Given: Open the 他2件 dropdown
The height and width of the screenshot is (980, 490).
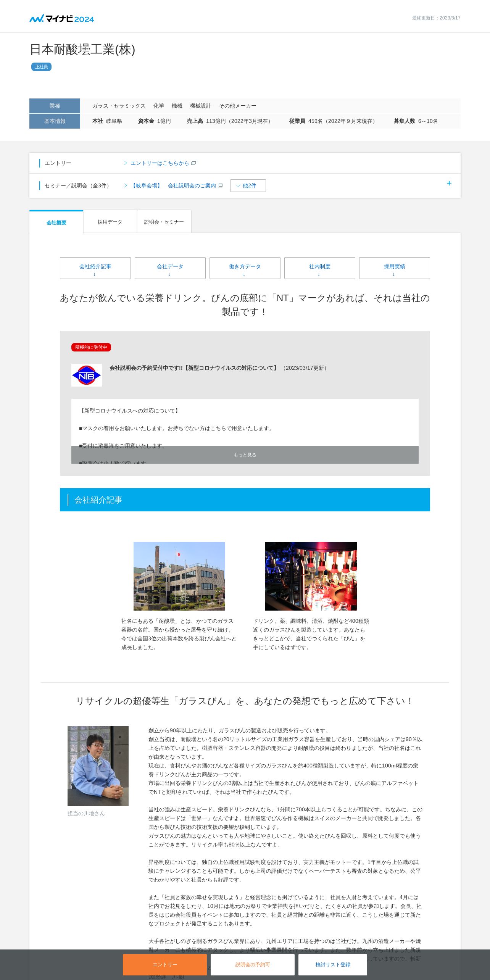Looking at the screenshot, I should [x=248, y=185].
